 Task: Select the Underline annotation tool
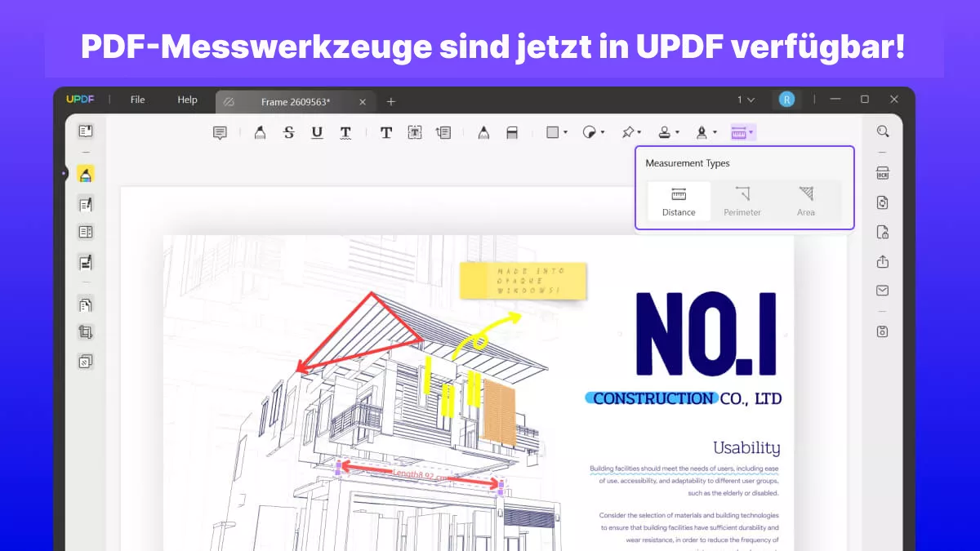click(317, 131)
